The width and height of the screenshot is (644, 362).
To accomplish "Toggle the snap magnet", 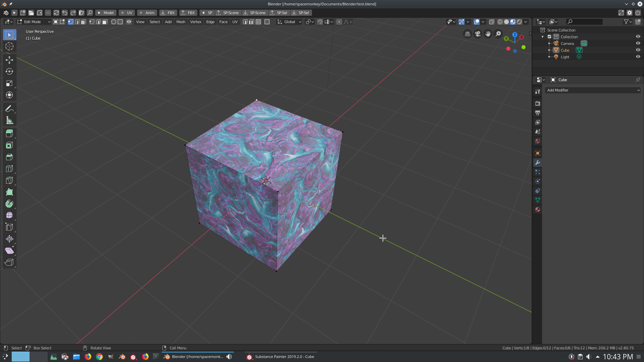I will (x=320, y=22).
